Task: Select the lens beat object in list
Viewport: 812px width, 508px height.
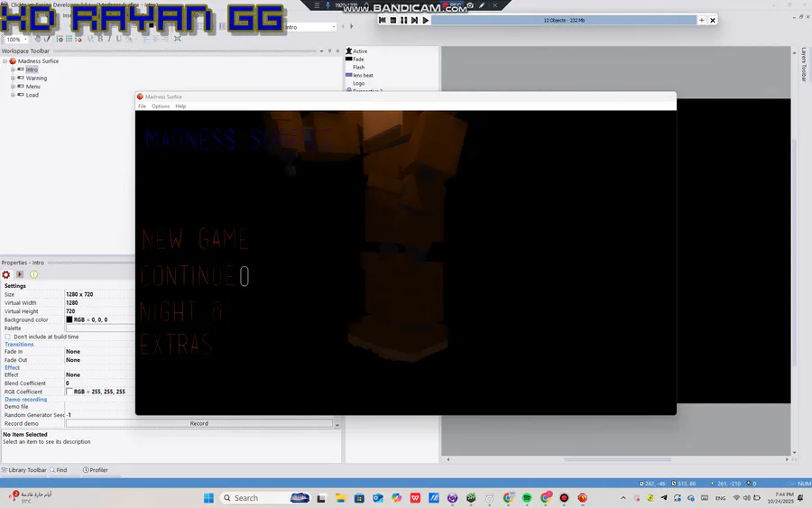Action: (x=359, y=75)
